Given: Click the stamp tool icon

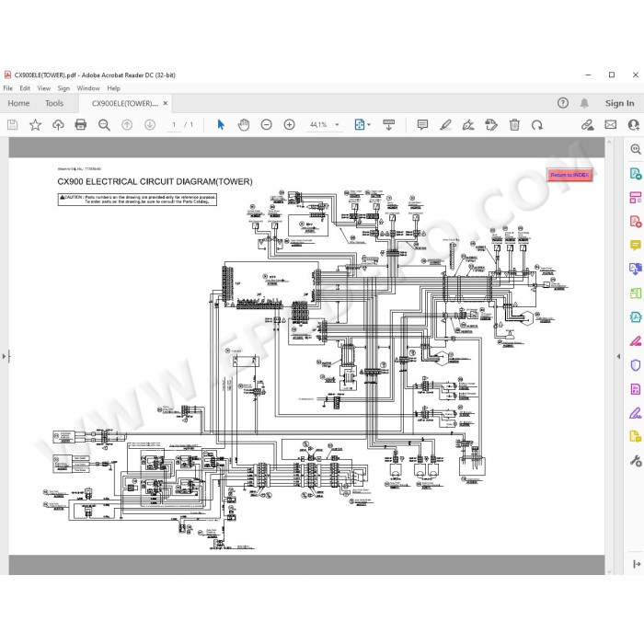Looking at the screenshot, I should click(x=491, y=124).
